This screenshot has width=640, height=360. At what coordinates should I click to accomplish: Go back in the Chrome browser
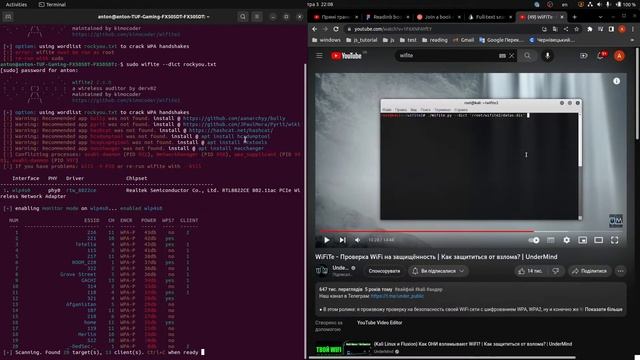(x=314, y=29)
